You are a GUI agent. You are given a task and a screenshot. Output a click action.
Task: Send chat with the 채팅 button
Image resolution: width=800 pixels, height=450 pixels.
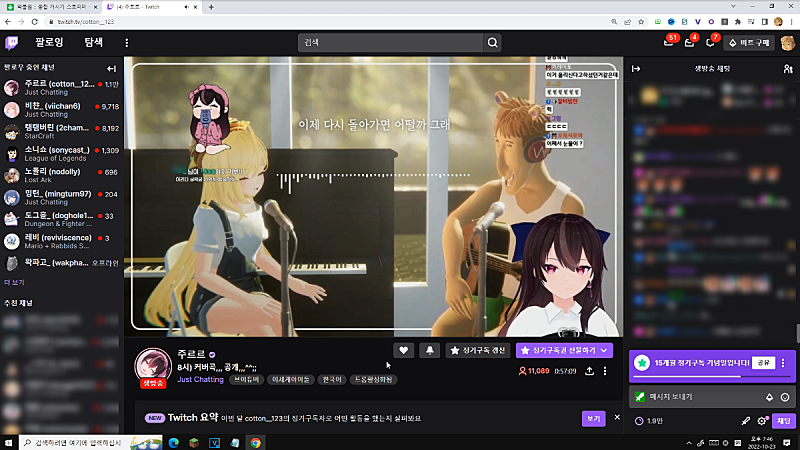tap(784, 421)
